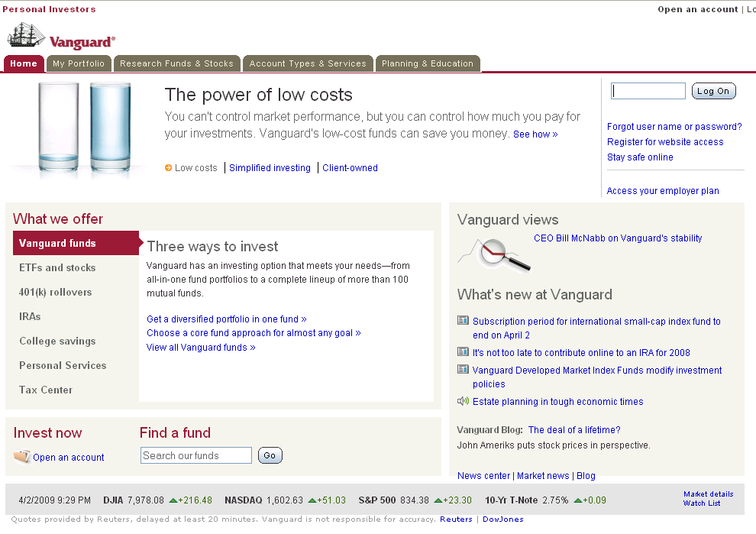
Task: Open the IRA for 2008 contribution article
Action: pyautogui.click(x=581, y=353)
